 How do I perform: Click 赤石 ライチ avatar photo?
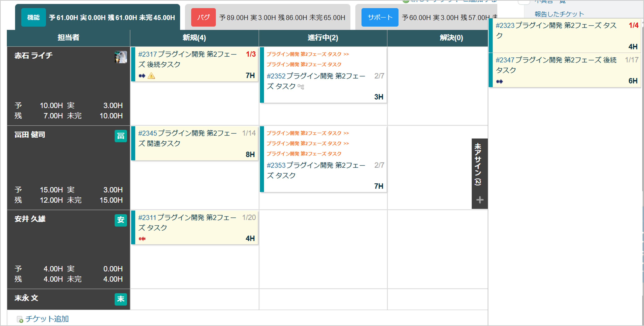(x=121, y=57)
